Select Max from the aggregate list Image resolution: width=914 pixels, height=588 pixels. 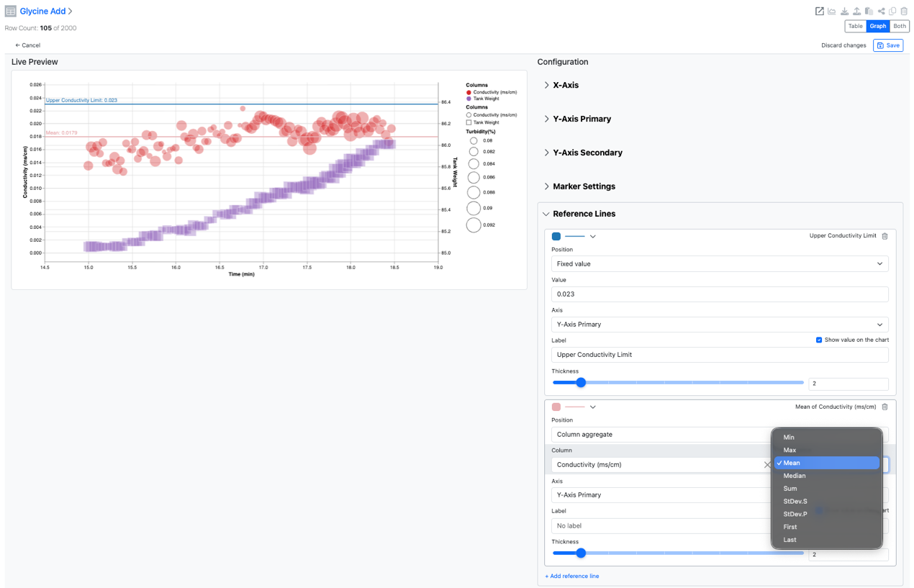(x=827, y=451)
